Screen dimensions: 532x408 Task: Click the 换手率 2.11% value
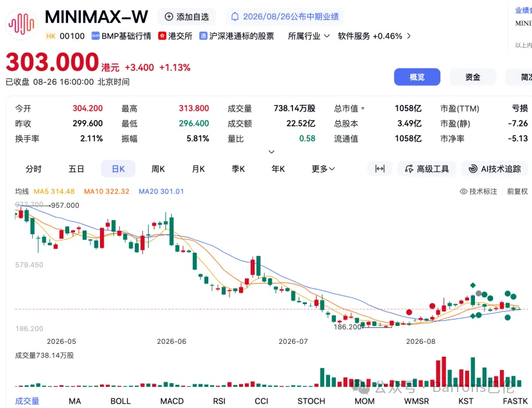pos(91,139)
